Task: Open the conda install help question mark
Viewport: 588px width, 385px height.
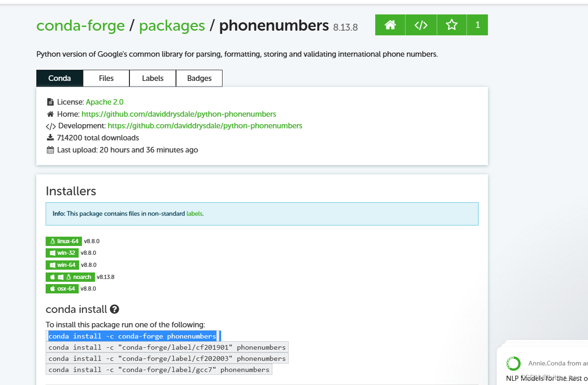Action: pos(114,309)
